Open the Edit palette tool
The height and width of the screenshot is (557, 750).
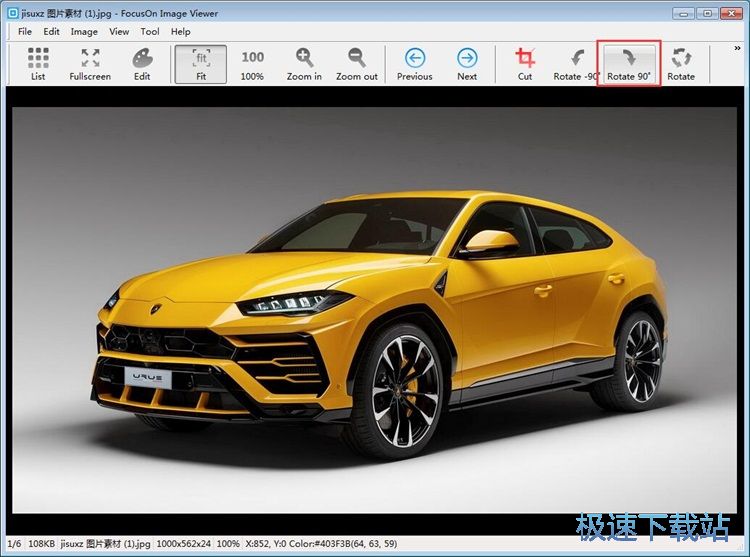142,64
